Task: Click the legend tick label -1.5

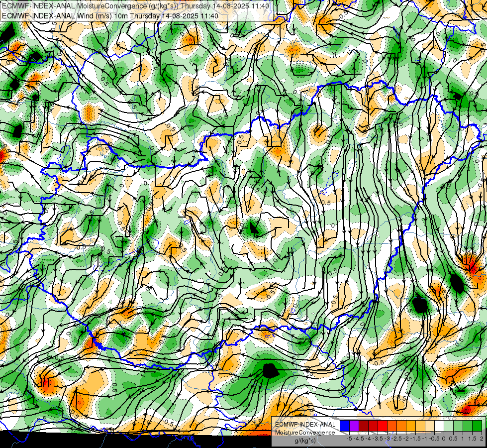Action: pos(415,439)
